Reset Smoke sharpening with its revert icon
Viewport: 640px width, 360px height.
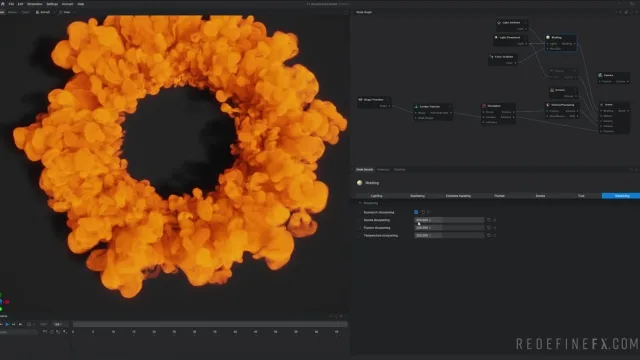pyautogui.click(x=489, y=220)
